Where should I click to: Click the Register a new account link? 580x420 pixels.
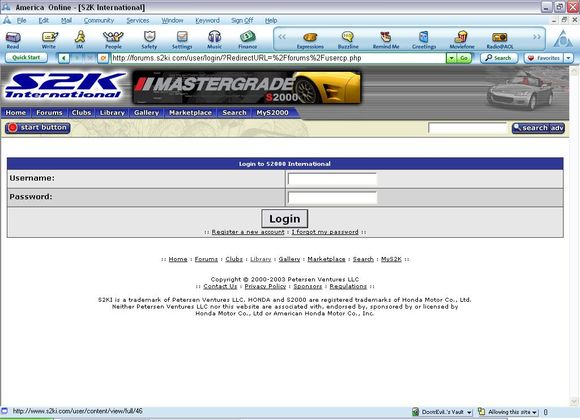pos(248,232)
